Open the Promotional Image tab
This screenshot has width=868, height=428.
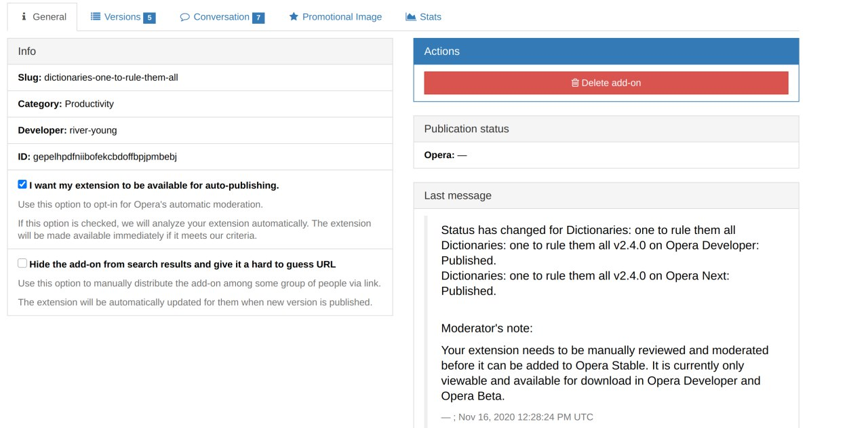point(335,17)
